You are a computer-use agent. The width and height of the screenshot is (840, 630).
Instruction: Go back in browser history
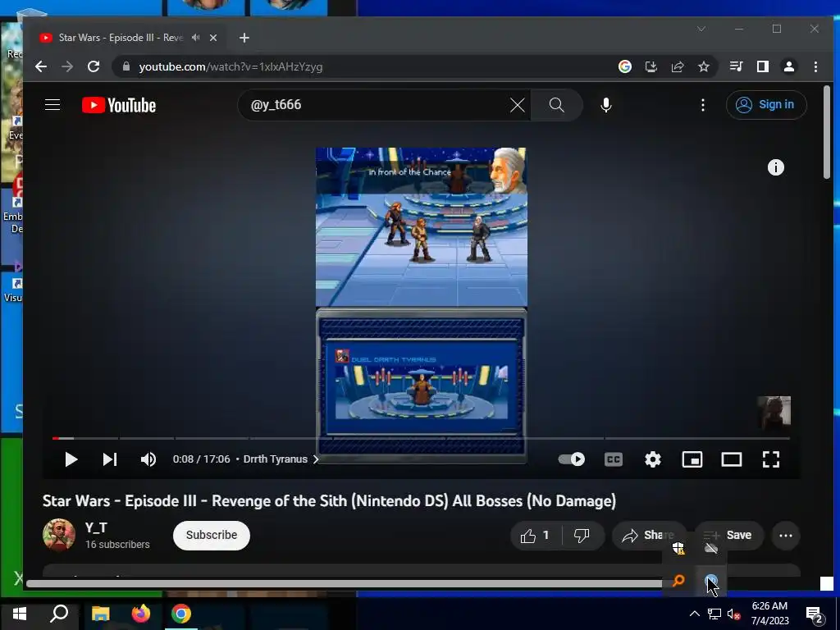41,66
